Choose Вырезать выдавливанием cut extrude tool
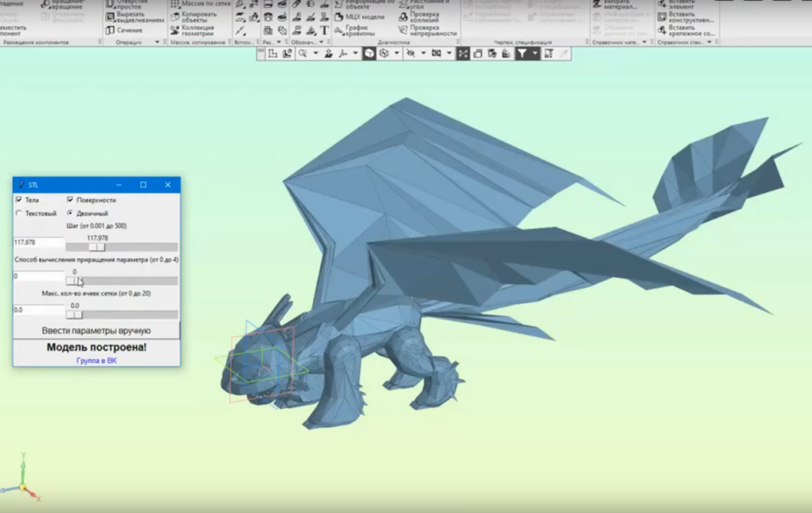Viewport: 812px width, 513px height. tap(135, 17)
